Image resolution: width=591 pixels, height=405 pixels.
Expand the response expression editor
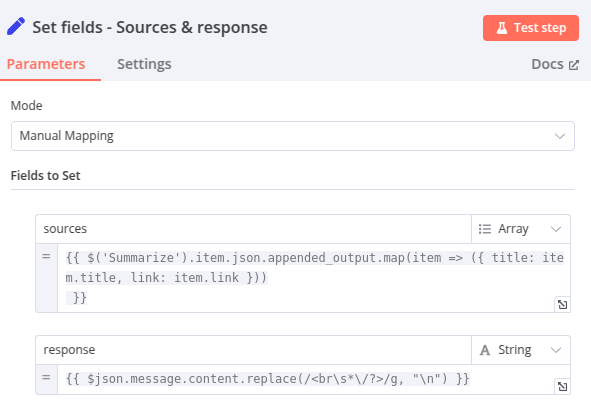[x=562, y=387]
